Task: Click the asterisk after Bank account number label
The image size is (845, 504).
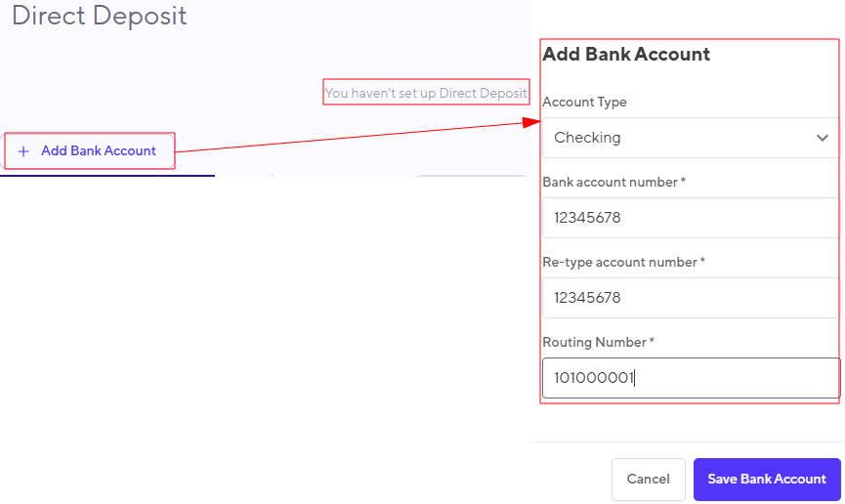Action: point(683,180)
